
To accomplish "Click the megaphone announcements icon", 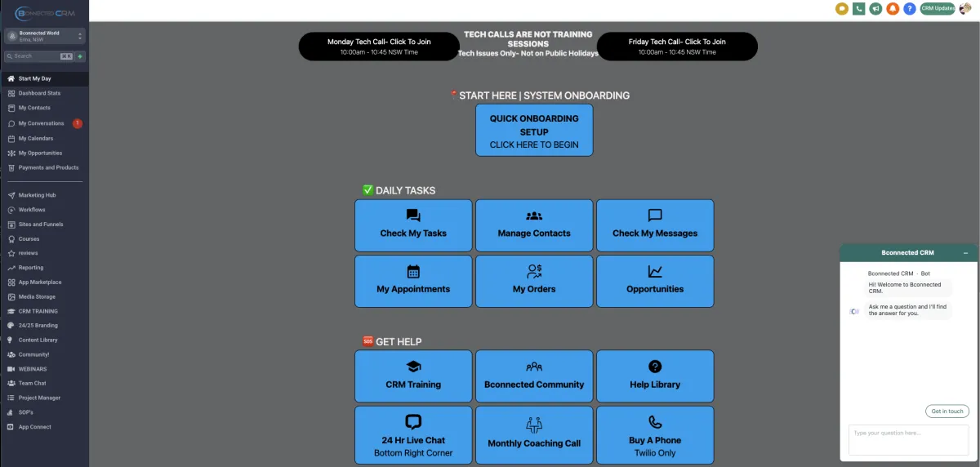I will (x=875, y=8).
